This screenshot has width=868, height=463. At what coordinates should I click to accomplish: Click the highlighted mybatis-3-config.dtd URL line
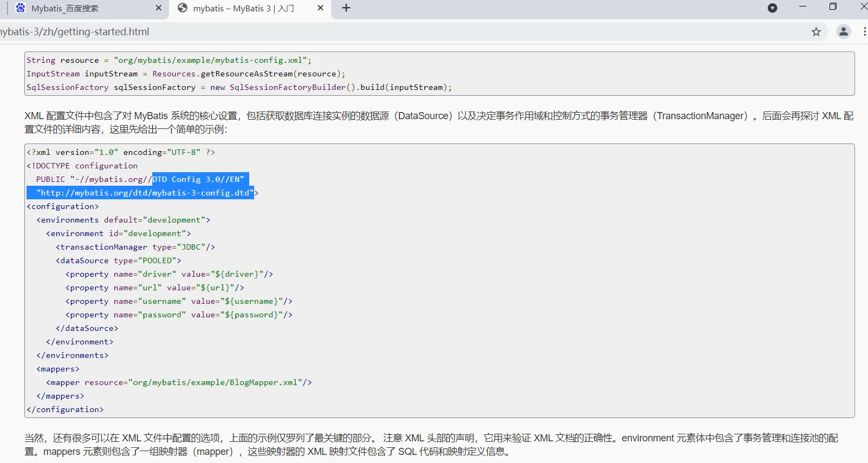145,193
